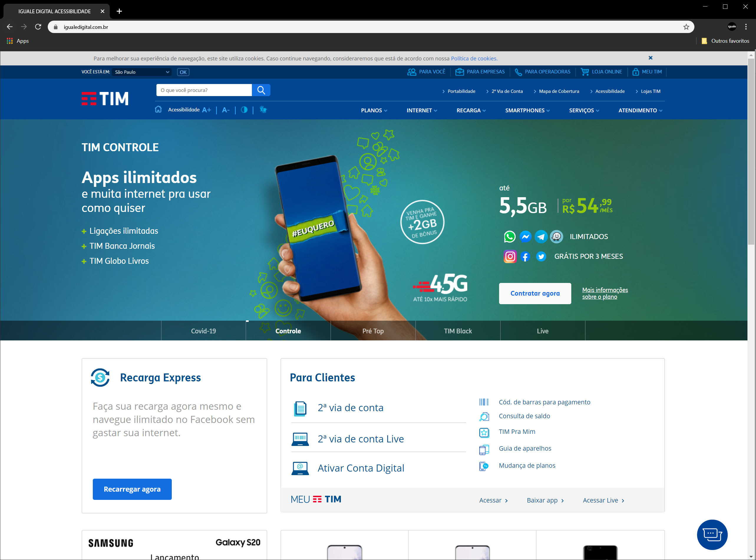Open Ativar Conta Digital
The image size is (756, 560).
348,468
